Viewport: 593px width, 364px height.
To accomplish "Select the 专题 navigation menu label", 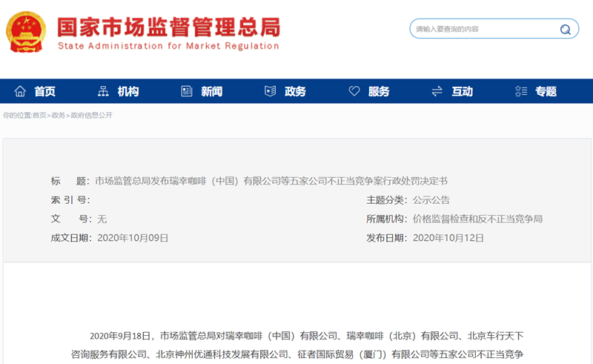I will coord(546,91).
